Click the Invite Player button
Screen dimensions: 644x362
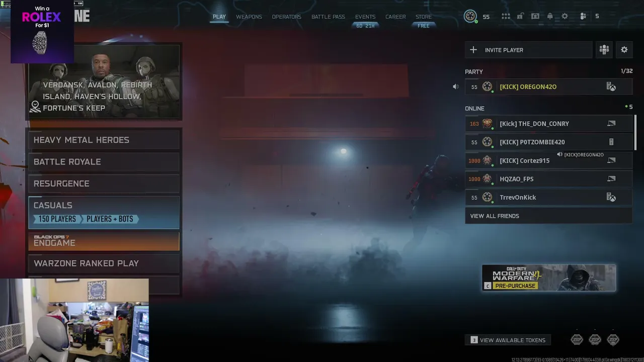[x=529, y=50]
